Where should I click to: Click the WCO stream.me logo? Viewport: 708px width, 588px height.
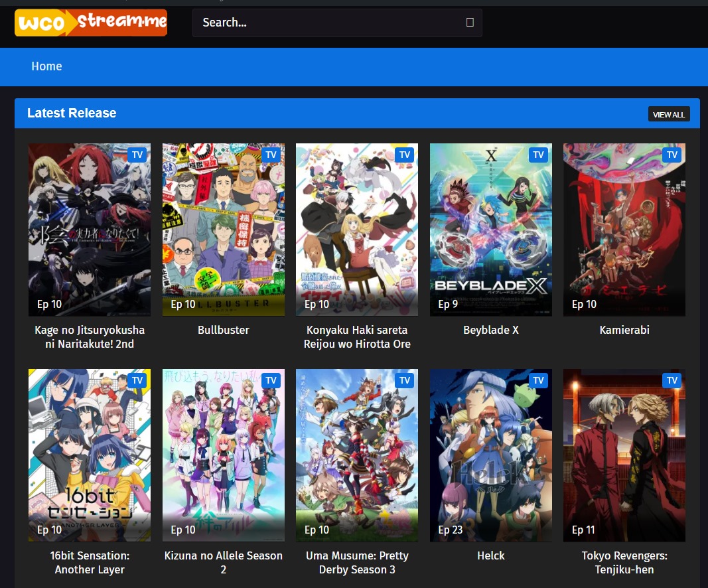[91, 23]
